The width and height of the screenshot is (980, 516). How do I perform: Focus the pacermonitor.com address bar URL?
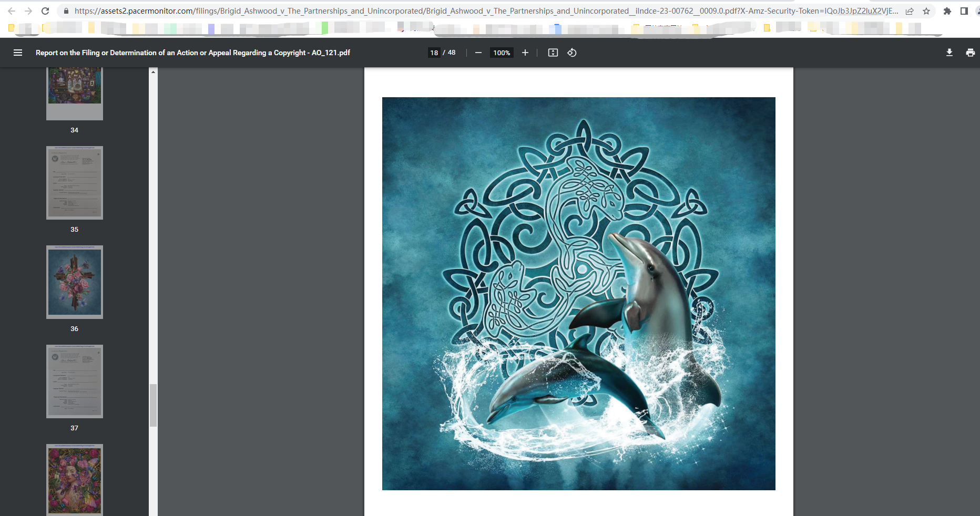click(486, 11)
